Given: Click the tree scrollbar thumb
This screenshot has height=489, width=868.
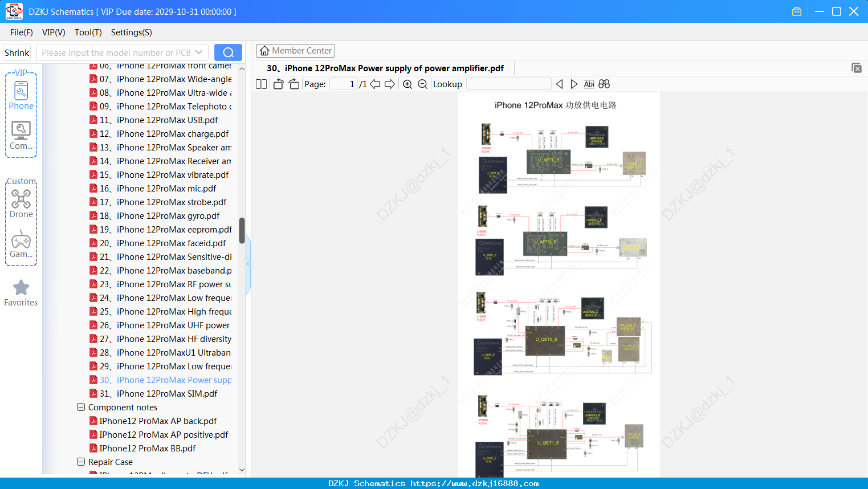Looking at the screenshot, I should point(242,230).
